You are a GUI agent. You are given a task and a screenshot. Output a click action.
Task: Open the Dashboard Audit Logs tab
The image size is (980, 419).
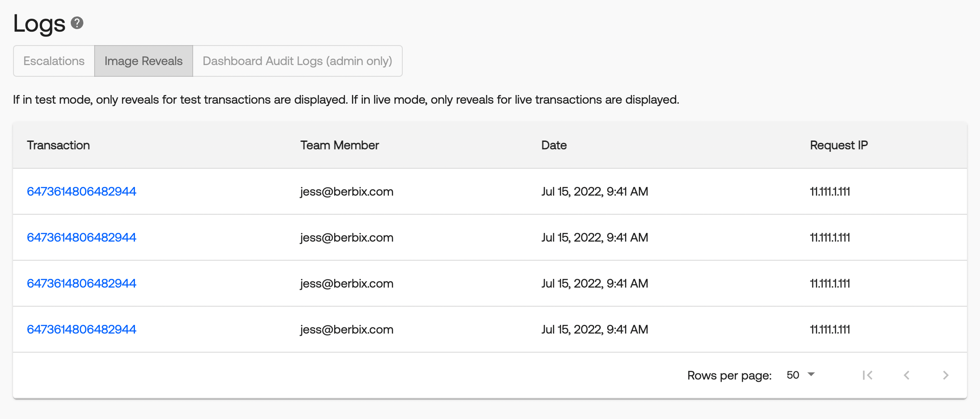297,61
